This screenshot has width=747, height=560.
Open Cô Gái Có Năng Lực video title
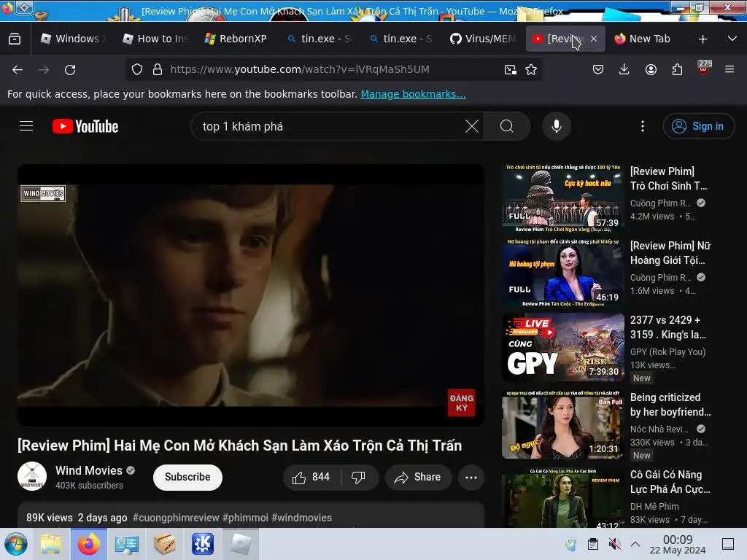670,482
